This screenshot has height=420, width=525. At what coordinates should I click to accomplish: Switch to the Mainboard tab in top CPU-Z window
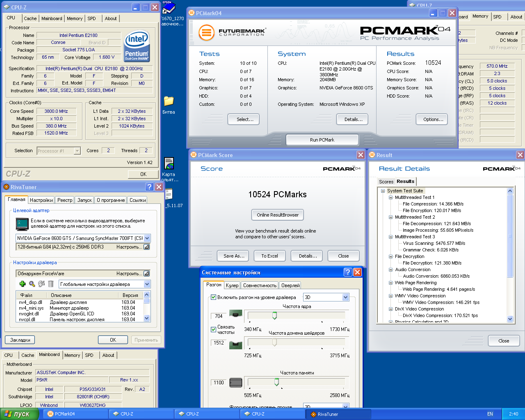pos(52,18)
